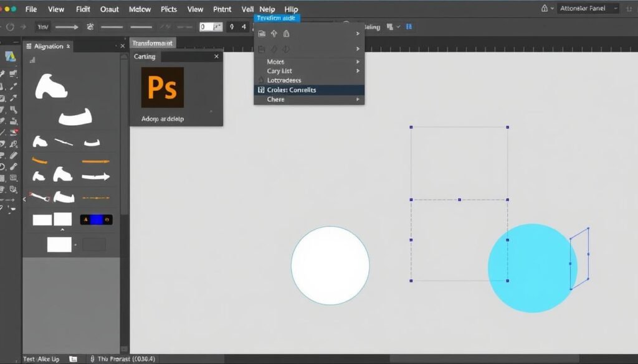Select the large shoe-shaped brush preset

click(51, 86)
